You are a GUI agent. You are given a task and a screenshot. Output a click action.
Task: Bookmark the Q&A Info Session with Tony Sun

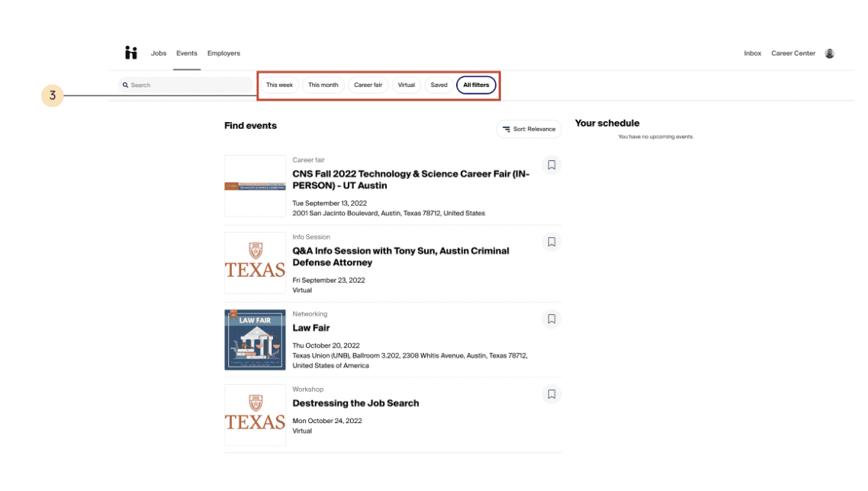(551, 242)
